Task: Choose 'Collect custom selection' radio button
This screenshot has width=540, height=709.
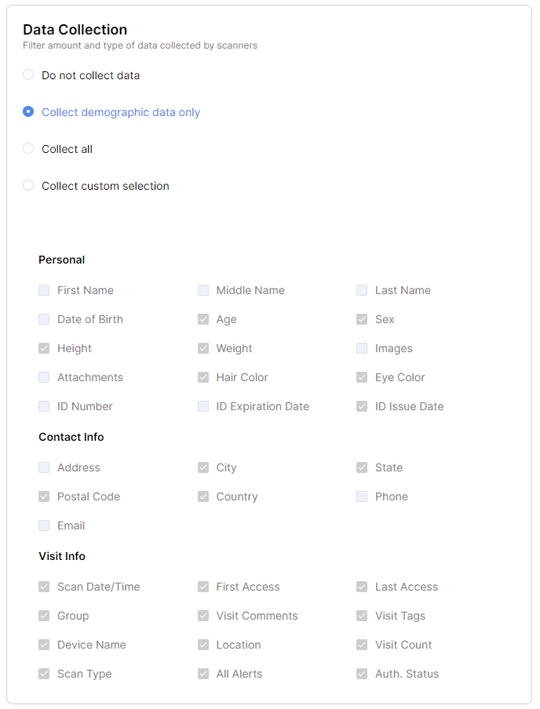Action: [x=28, y=185]
